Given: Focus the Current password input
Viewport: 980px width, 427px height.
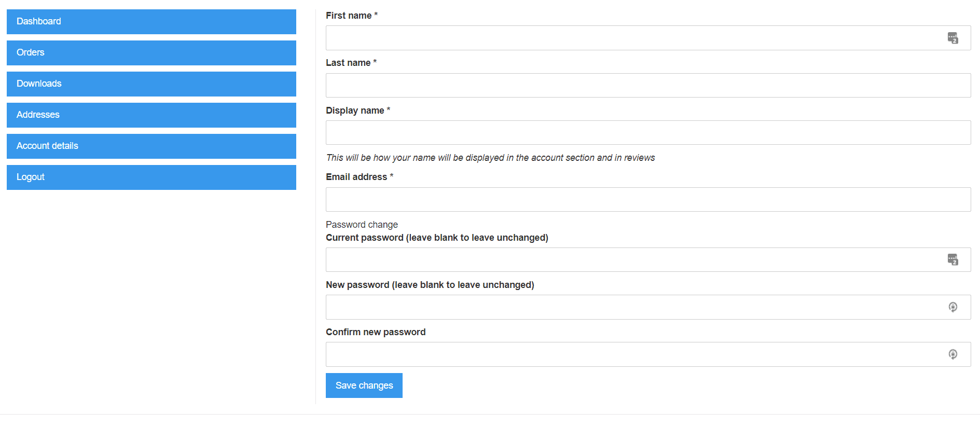Looking at the screenshot, I should pyautogui.click(x=633, y=259).
